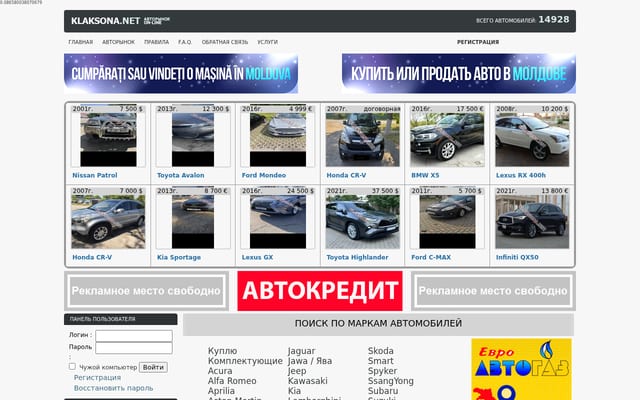Click the Lexus RX 400h title link

pos(521,175)
